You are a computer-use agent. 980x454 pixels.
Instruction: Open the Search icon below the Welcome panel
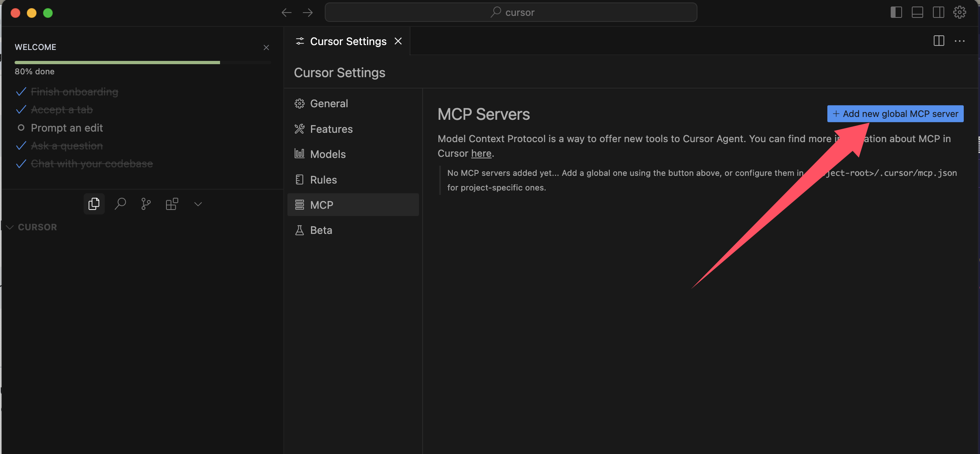click(x=120, y=203)
